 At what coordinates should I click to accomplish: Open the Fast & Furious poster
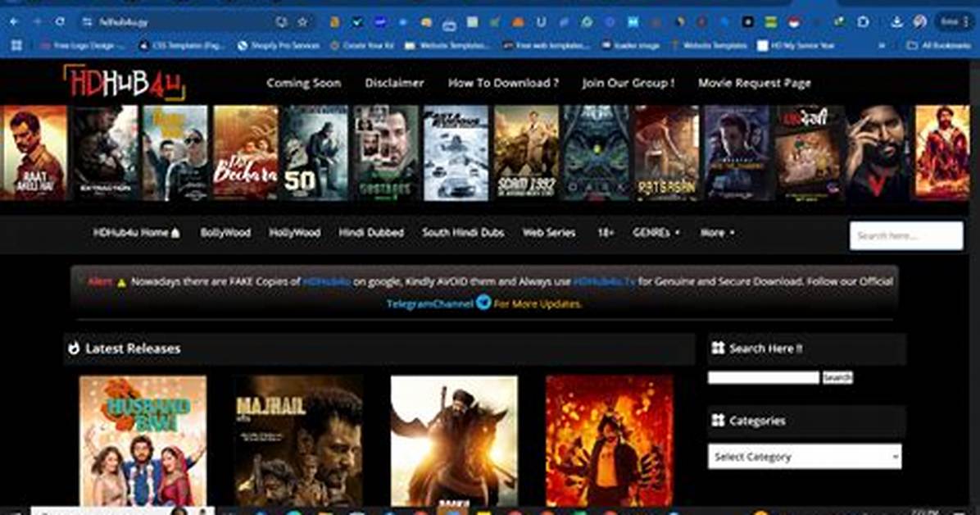[x=456, y=153]
